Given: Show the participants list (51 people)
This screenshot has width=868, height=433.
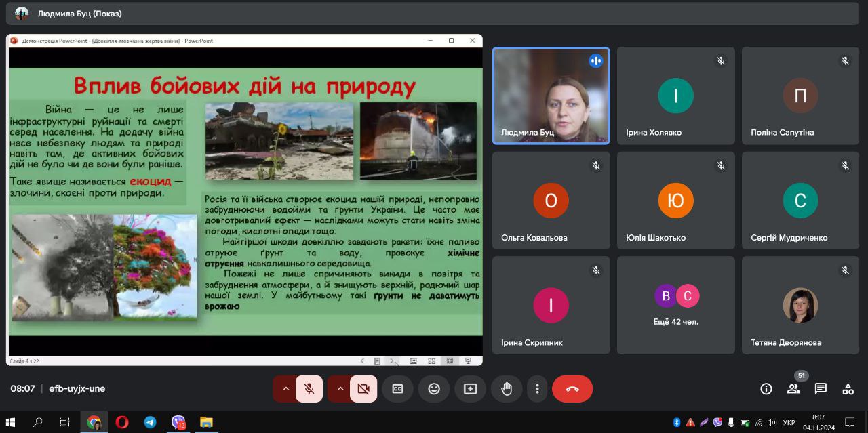Looking at the screenshot, I should click(793, 389).
